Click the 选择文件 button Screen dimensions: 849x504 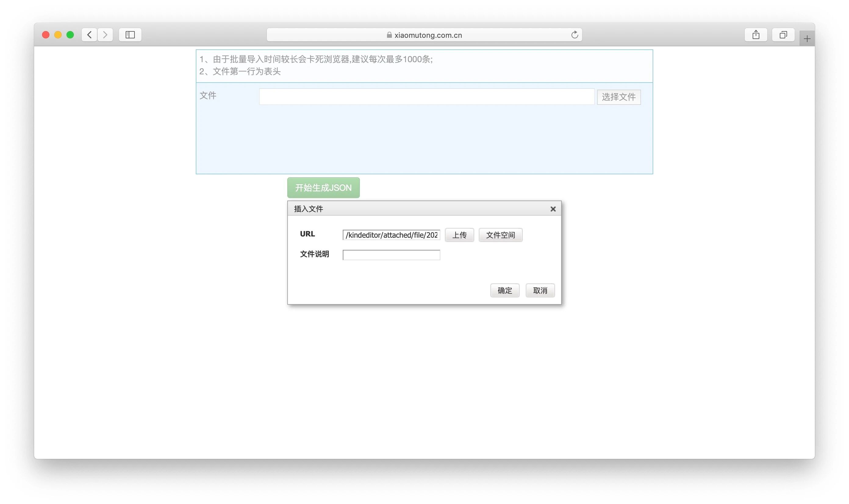618,97
